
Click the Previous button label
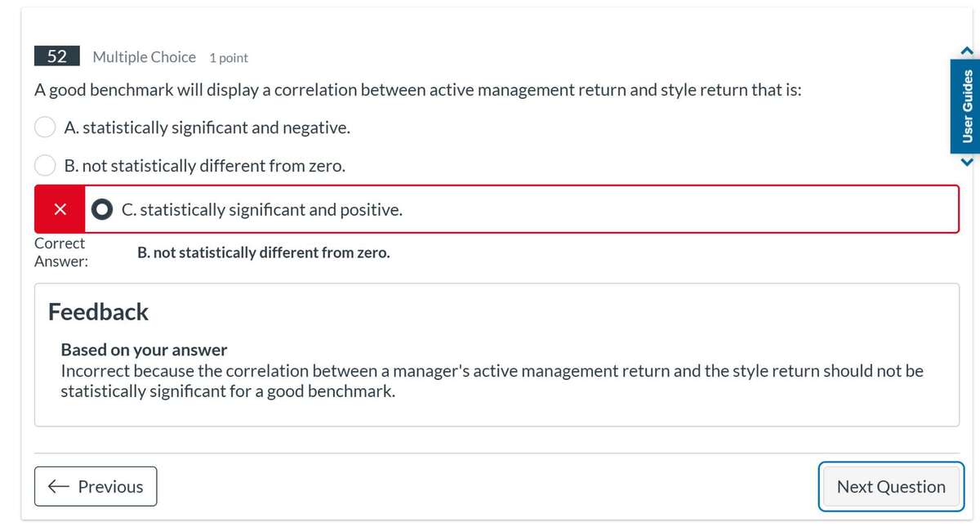[110, 486]
